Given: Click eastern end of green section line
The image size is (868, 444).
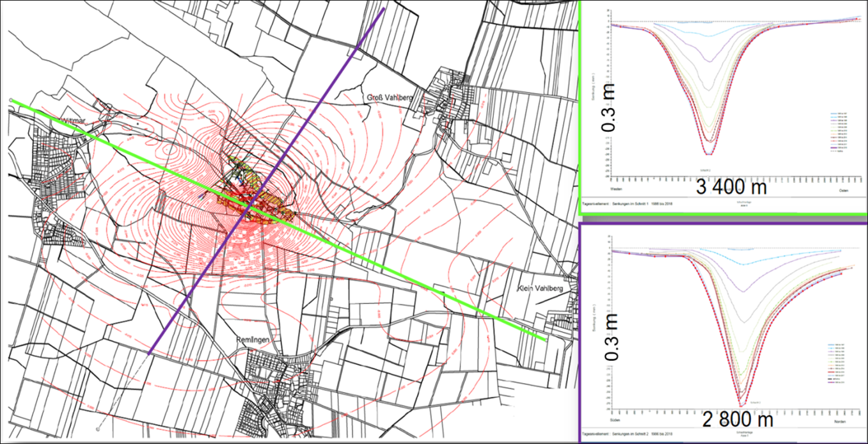Looking at the screenshot, I should point(546,340).
